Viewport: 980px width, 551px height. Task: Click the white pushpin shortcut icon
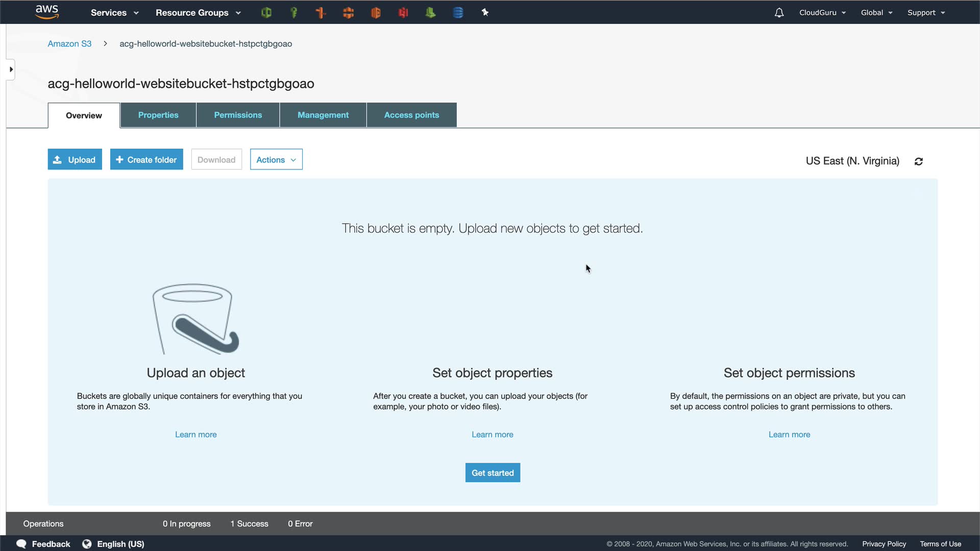(485, 13)
